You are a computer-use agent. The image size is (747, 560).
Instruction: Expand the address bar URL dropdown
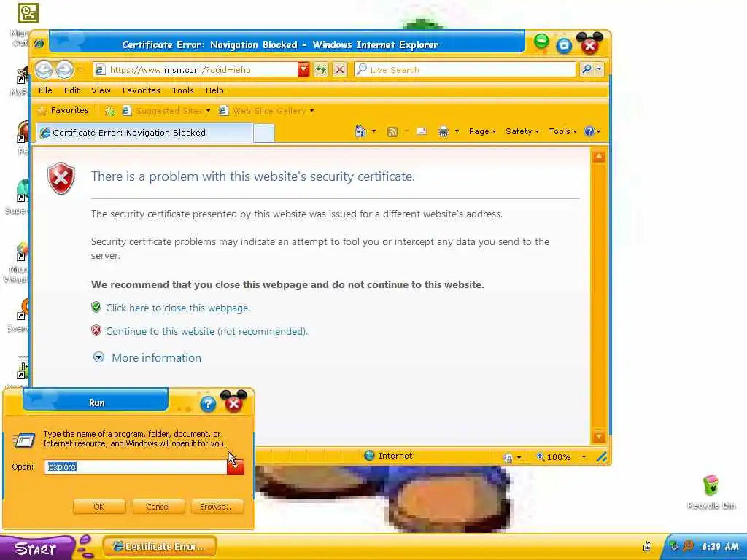pos(303,69)
